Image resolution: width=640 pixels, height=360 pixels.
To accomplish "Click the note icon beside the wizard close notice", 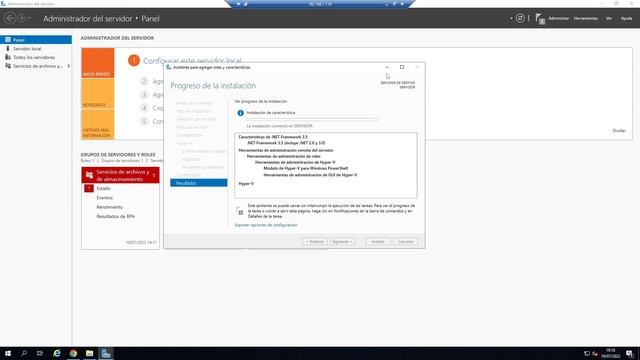I will point(240,211).
